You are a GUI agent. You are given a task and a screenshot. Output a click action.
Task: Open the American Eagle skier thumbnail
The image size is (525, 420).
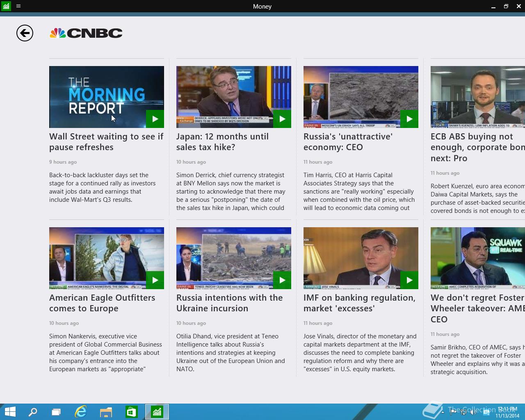(x=107, y=258)
